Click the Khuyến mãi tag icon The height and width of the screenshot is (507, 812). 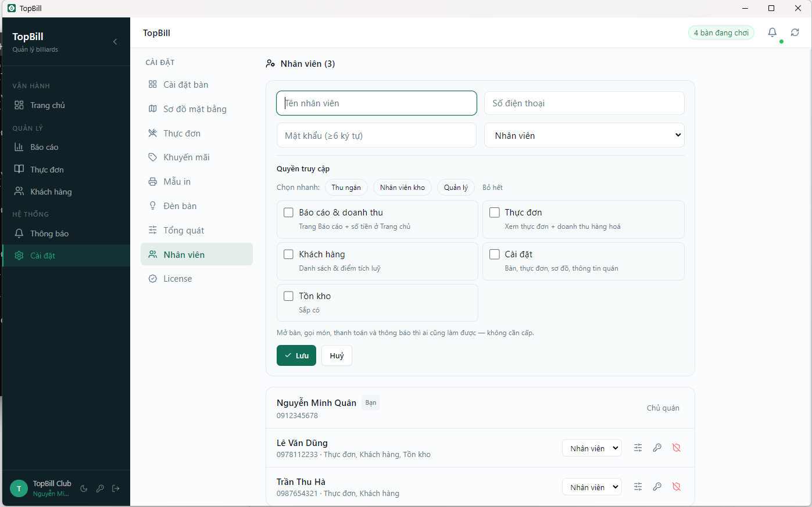point(153,157)
